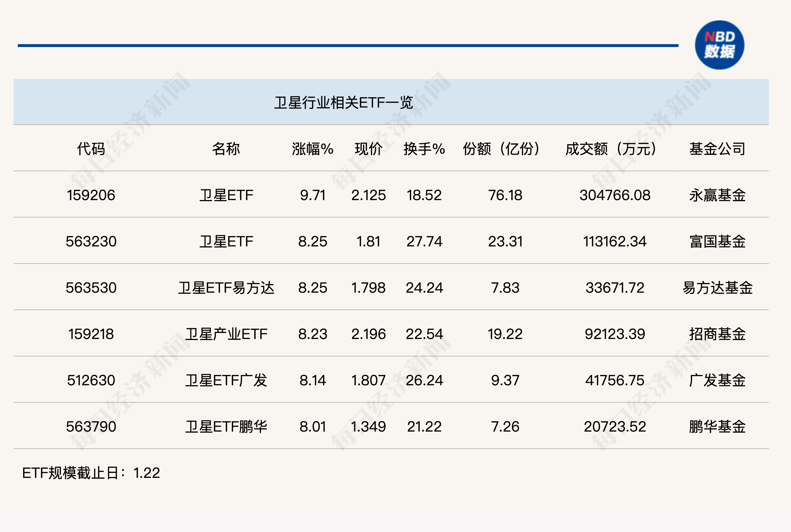Click the 基金公司 column header
Image resolution: width=791 pixels, height=532 pixels.
pyautogui.click(x=717, y=149)
